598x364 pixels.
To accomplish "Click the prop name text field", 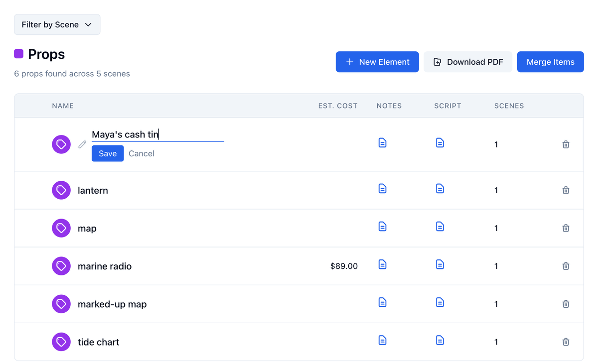I will [158, 134].
